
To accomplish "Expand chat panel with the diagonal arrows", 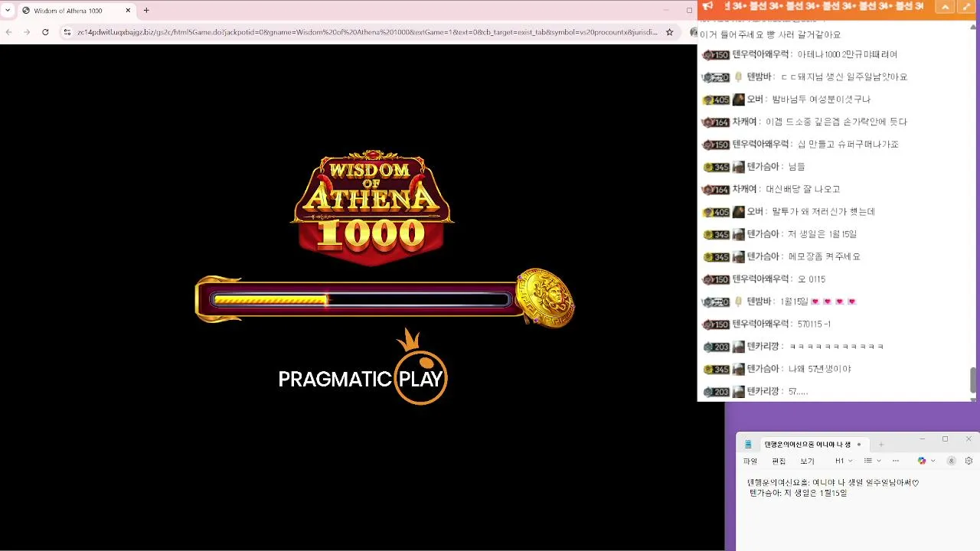I will coord(967,6).
